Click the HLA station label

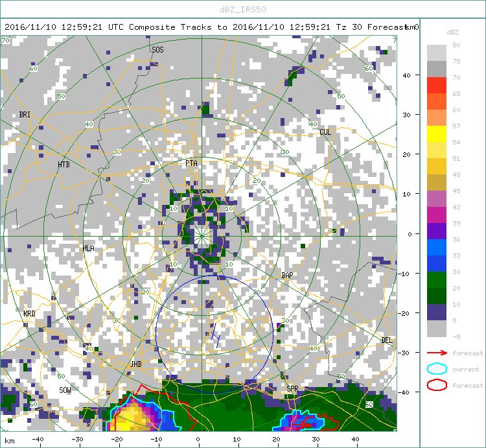88,248
